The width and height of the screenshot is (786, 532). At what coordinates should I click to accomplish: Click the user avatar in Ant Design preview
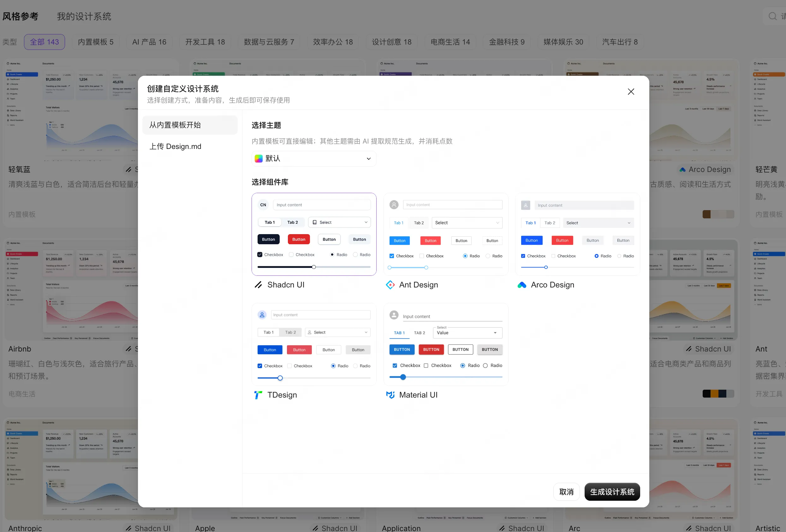click(x=394, y=204)
